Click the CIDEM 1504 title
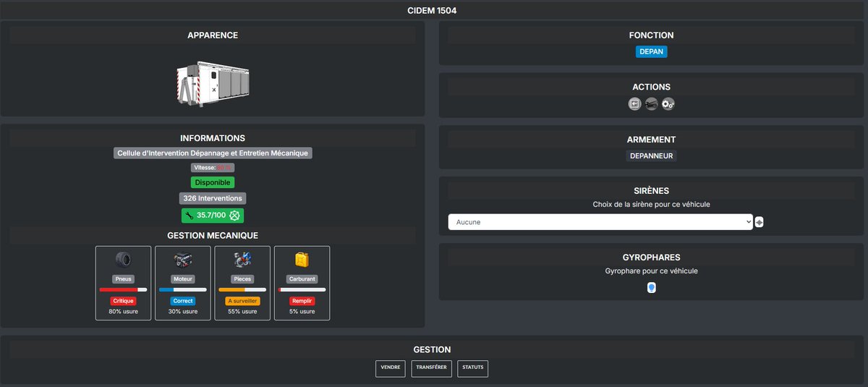The image size is (868, 387). coord(432,11)
